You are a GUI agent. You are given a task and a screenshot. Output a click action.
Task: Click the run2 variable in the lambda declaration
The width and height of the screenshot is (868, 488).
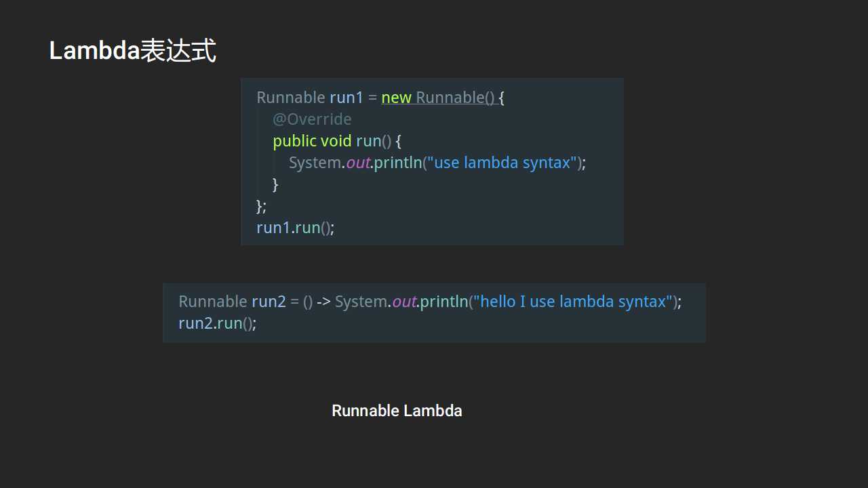[x=269, y=302]
